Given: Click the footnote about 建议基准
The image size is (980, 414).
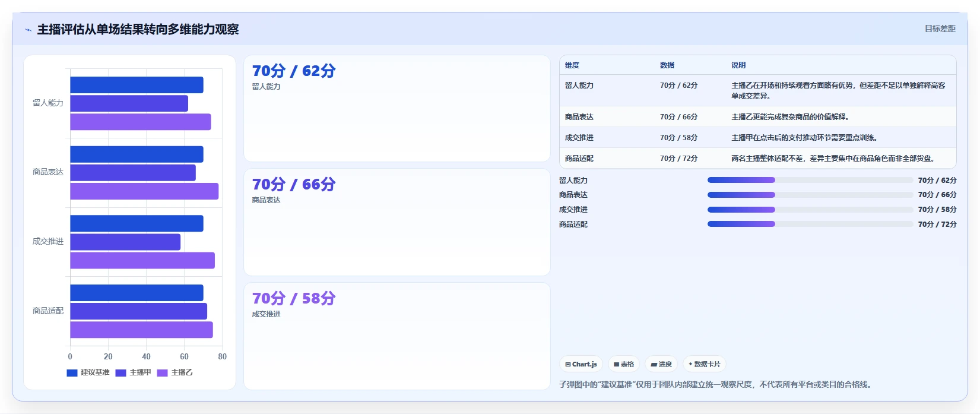Looking at the screenshot, I should pyautogui.click(x=717, y=385).
